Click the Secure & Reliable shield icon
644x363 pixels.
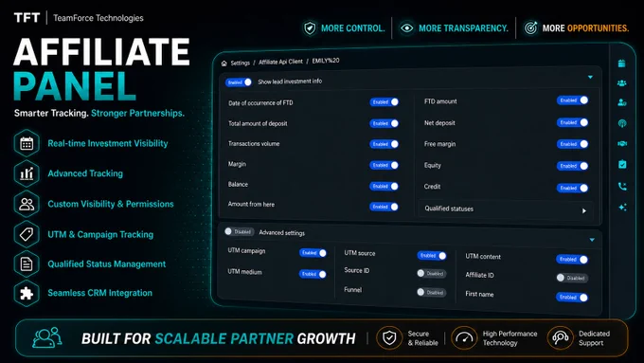point(389,338)
